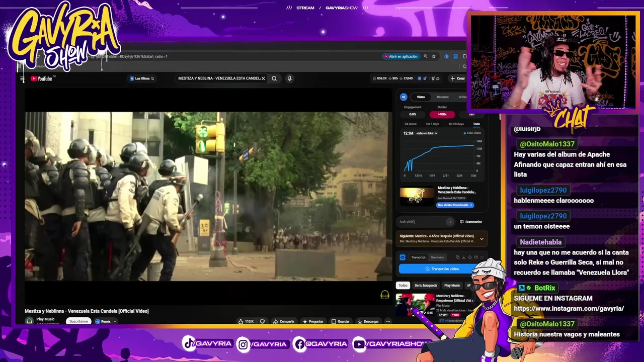This screenshot has height=362, width=644.
Task: Click the Compartir share button
Action: [284, 321]
